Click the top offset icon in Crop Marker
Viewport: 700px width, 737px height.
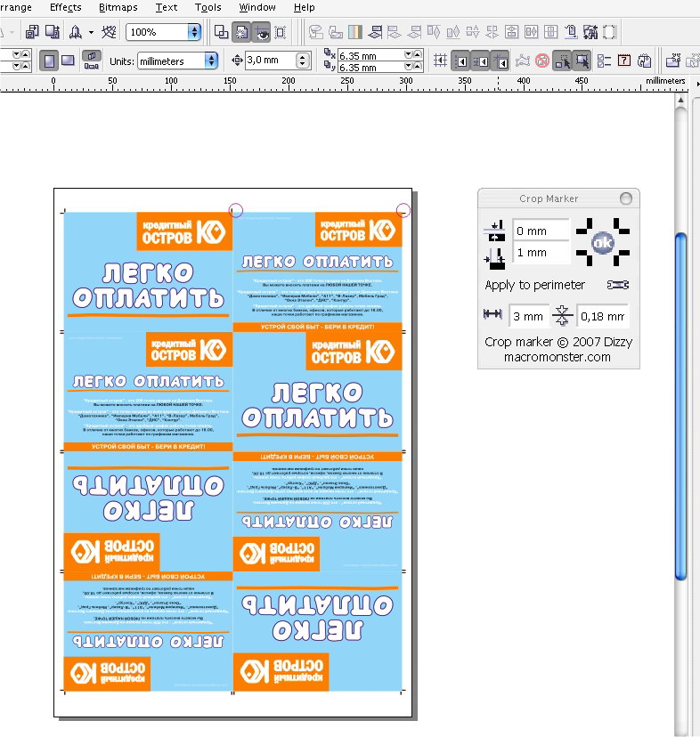tap(494, 231)
